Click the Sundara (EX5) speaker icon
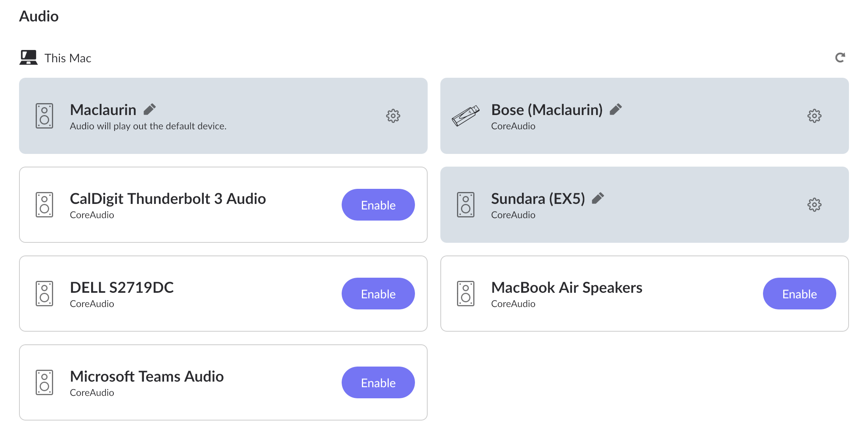The width and height of the screenshot is (868, 434). pos(466,205)
